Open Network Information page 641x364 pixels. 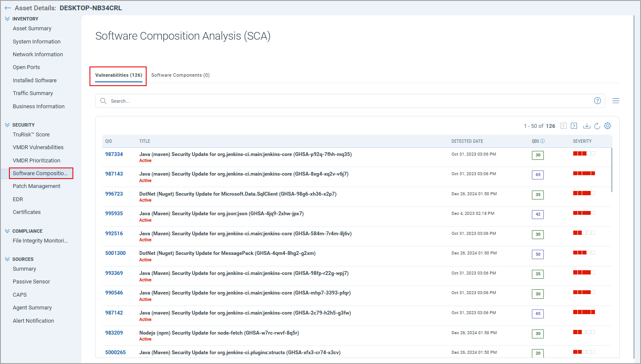click(38, 55)
